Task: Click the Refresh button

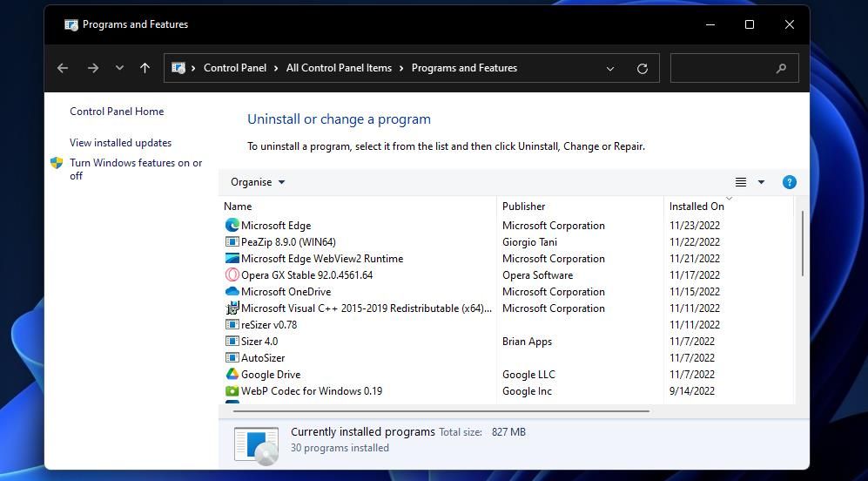Action: (643, 69)
